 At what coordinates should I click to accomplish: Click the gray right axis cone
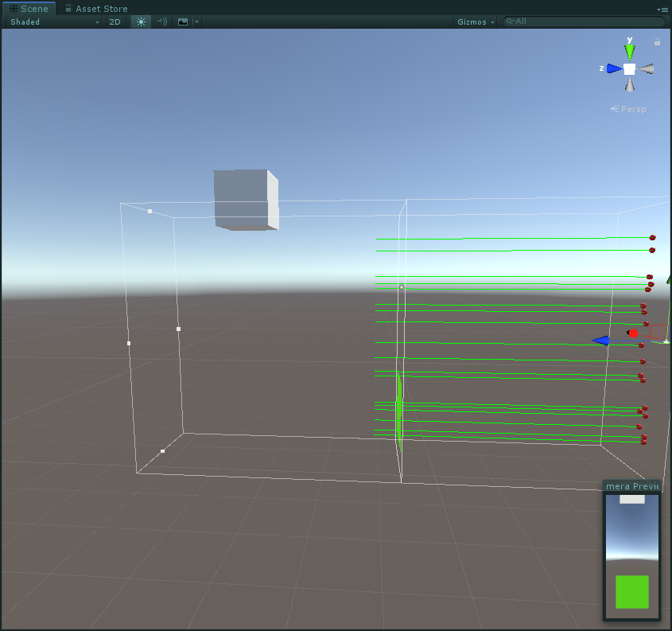646,69
